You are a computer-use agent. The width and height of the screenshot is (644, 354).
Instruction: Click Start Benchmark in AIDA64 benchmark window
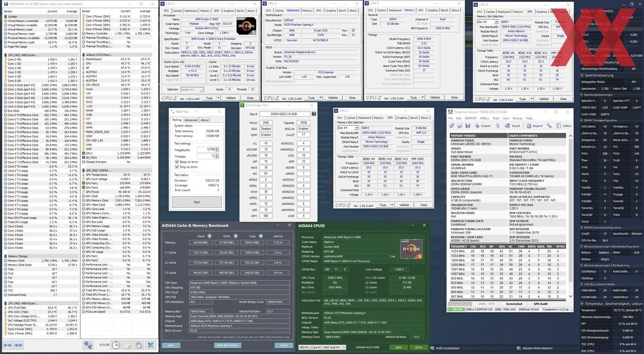click(x=227, y=345)
